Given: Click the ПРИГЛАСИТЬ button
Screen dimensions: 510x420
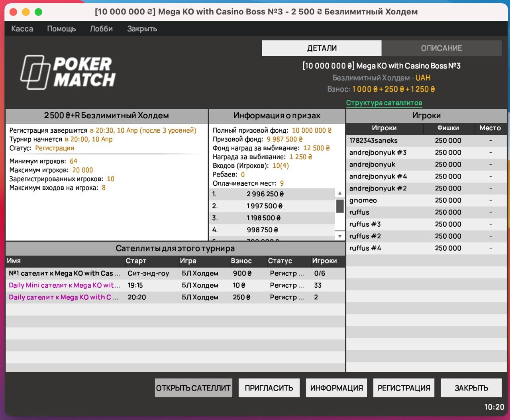Looking at the screenshot, I should coord(269,388).
